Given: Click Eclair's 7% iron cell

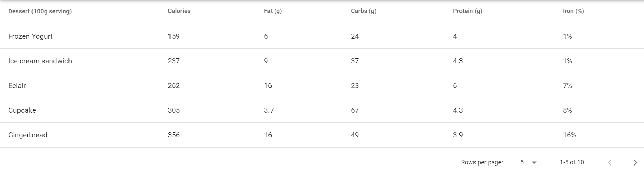Looking at the screenshot, I should [x=567, y=86].
